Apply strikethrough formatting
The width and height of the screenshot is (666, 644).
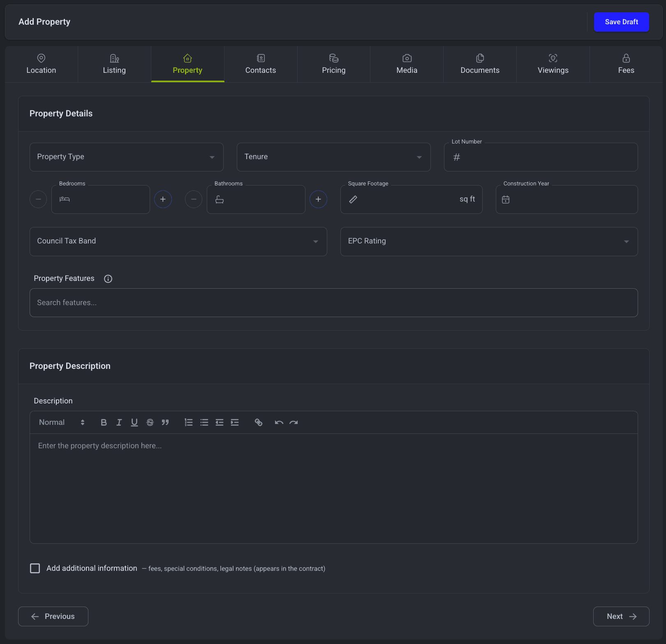point(150,422)
